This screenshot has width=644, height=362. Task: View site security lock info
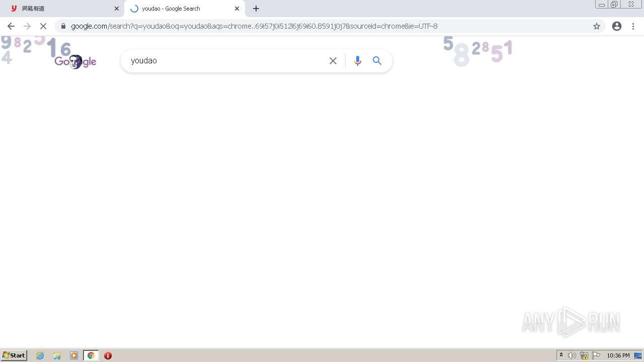(63, 26)
